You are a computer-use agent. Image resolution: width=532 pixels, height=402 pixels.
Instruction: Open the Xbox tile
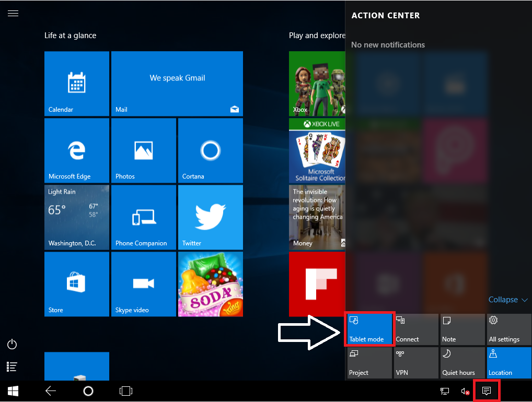point(317,84)
